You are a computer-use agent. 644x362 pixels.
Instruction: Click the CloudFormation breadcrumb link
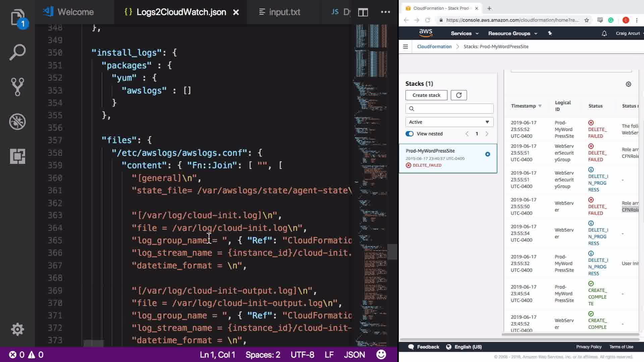coord(434,47)
